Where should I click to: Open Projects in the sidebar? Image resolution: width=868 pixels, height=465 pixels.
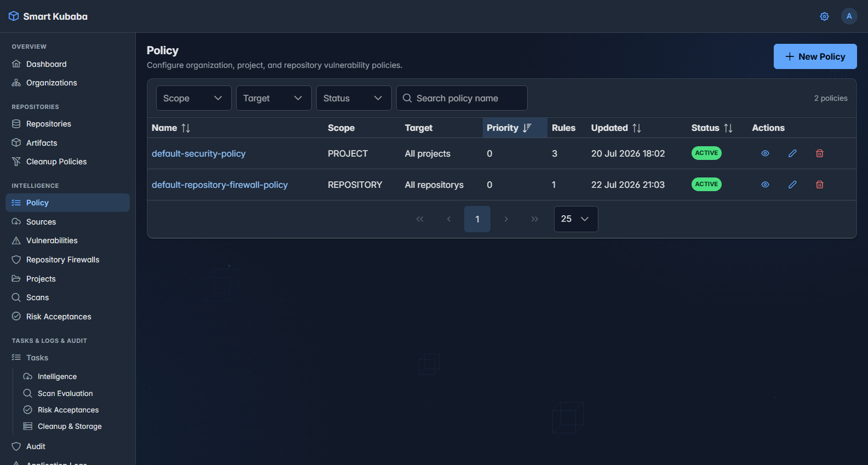click(x=68, y=279)
